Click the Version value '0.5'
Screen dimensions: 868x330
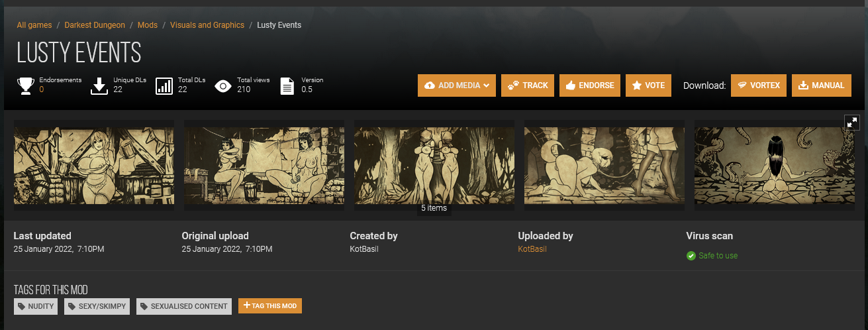[307, 89]
